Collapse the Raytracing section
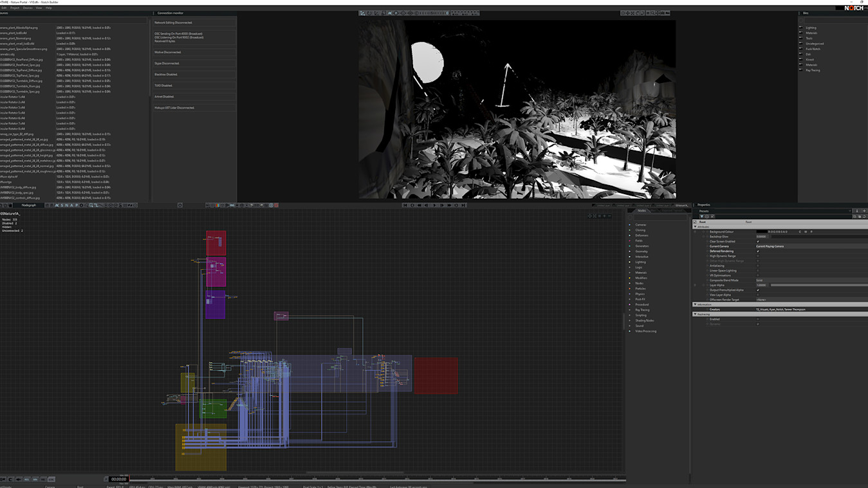The width and height of the screenshot is (868, 488). [695, 314]
